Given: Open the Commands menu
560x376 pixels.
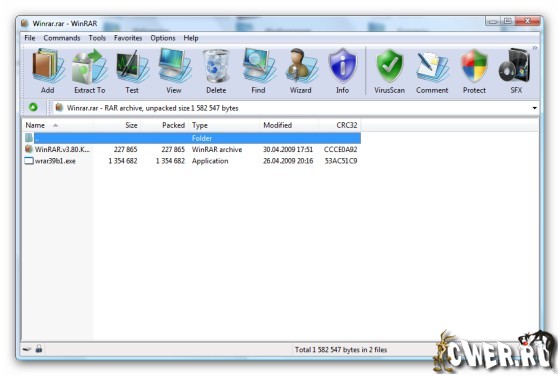Looking at the screenshot, I should [62, 38].
